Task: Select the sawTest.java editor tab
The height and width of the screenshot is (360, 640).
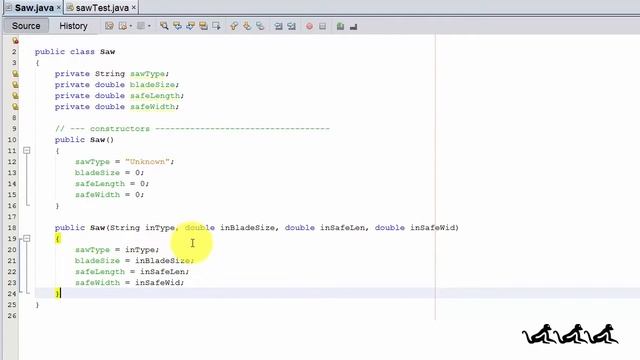Action: pos(102,8)
